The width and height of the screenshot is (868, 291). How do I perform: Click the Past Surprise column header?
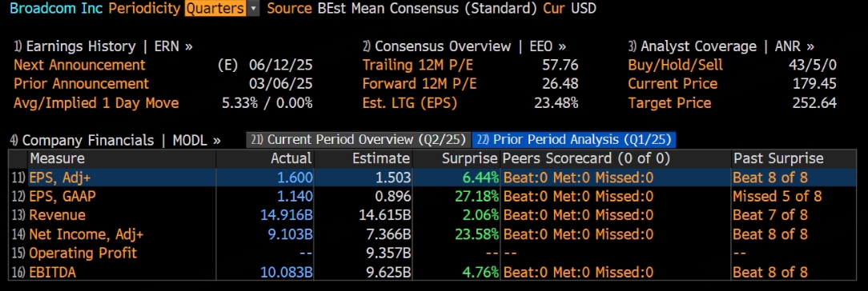click(x=778, y=158)
